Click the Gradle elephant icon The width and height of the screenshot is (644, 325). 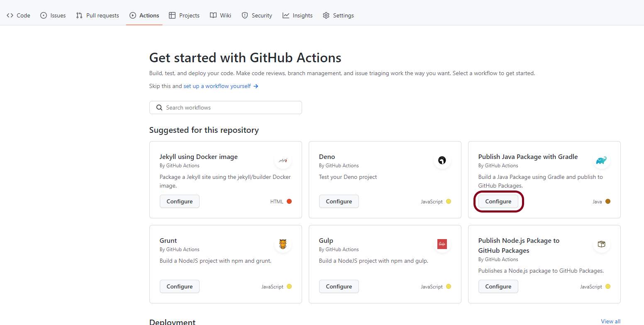tap(602, 160)
